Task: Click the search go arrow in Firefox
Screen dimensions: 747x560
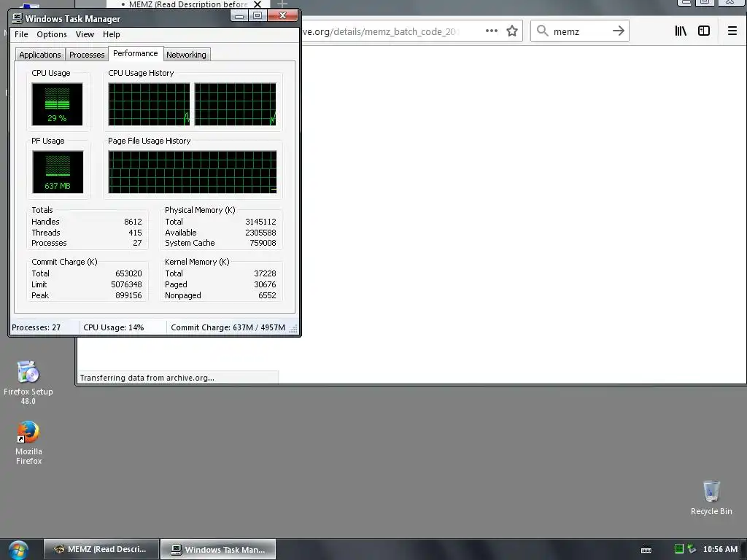Action: [x=618, y=31]
